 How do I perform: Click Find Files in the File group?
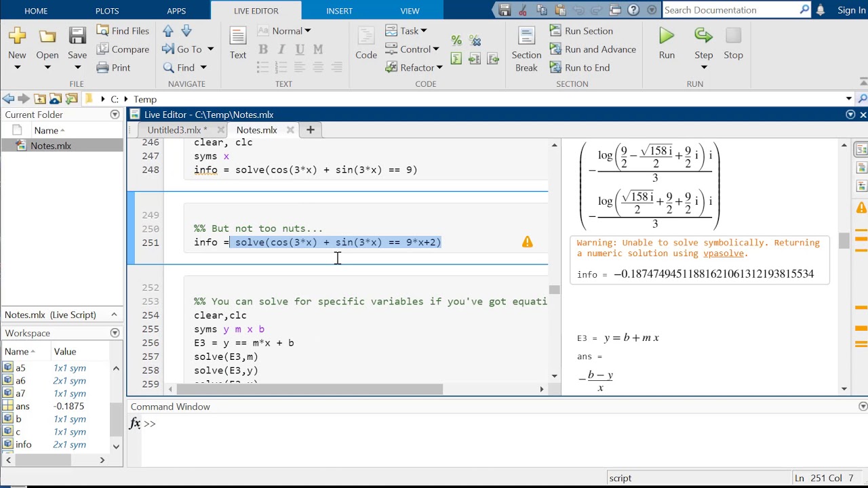(123, 30)
